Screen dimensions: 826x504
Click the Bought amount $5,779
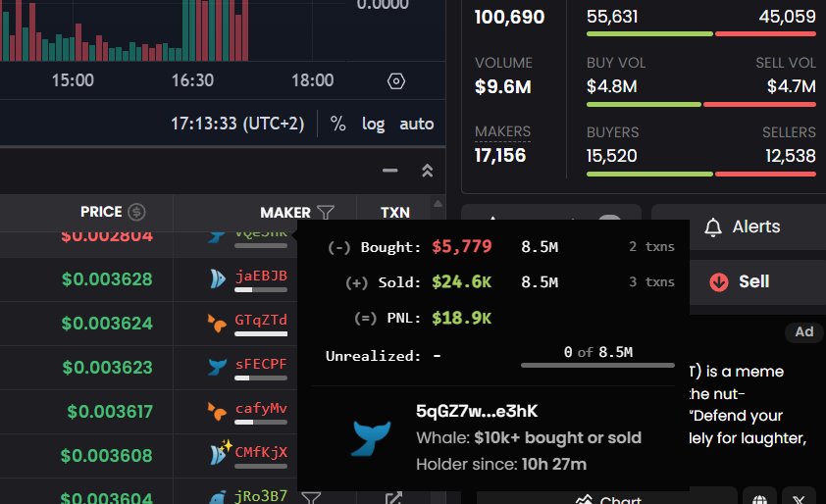(461, 246)
